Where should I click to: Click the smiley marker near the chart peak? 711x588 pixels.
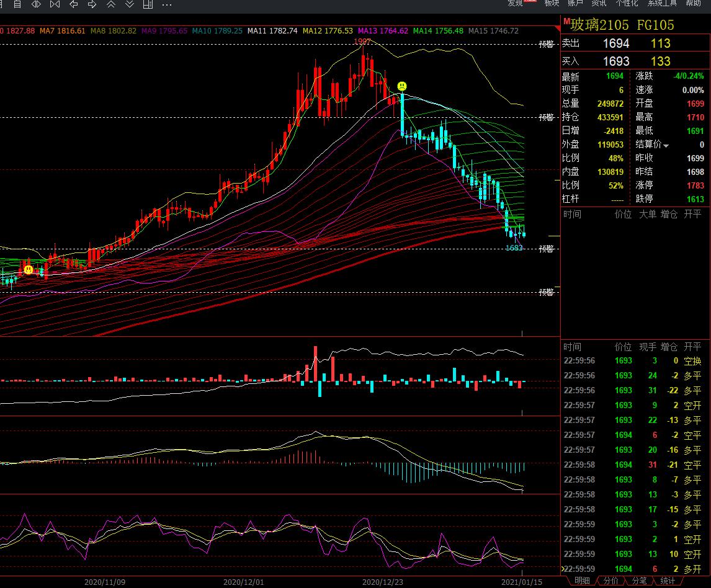tap(402, 86)
